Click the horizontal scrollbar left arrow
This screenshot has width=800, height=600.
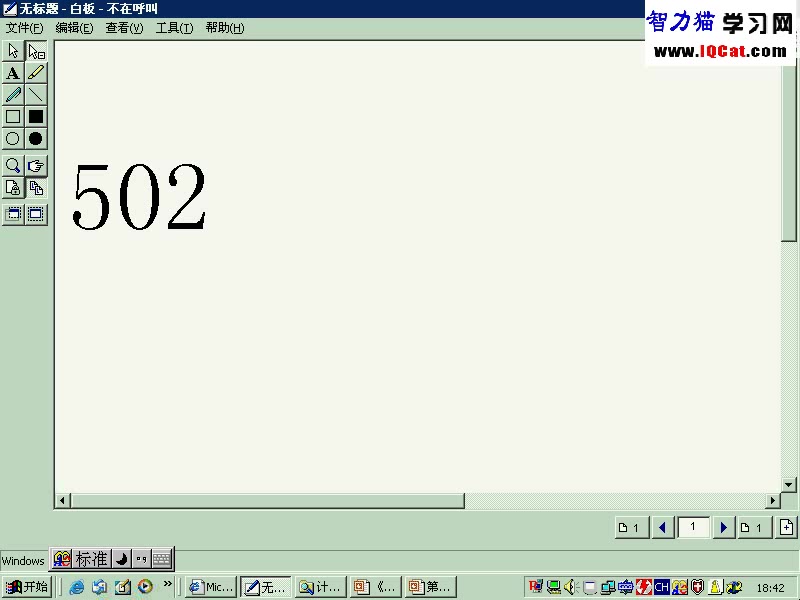tap(62, 501)
